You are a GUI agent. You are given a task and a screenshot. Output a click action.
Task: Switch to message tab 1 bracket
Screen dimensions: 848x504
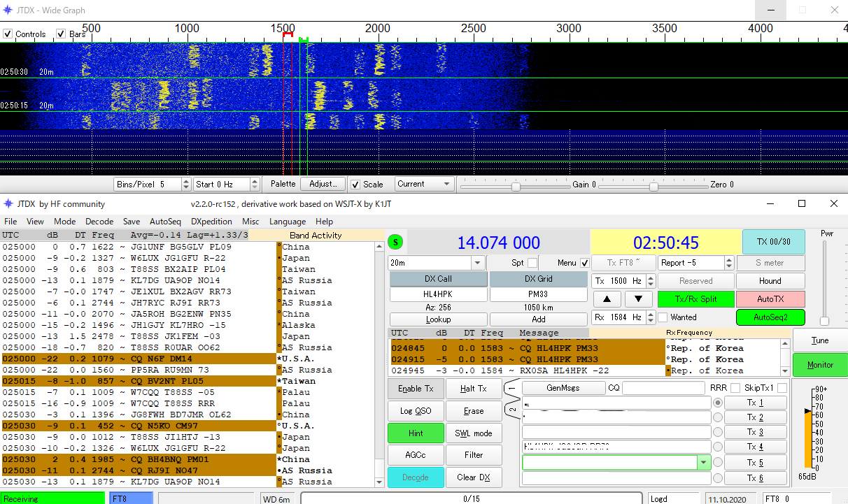(x=512, y=389)
